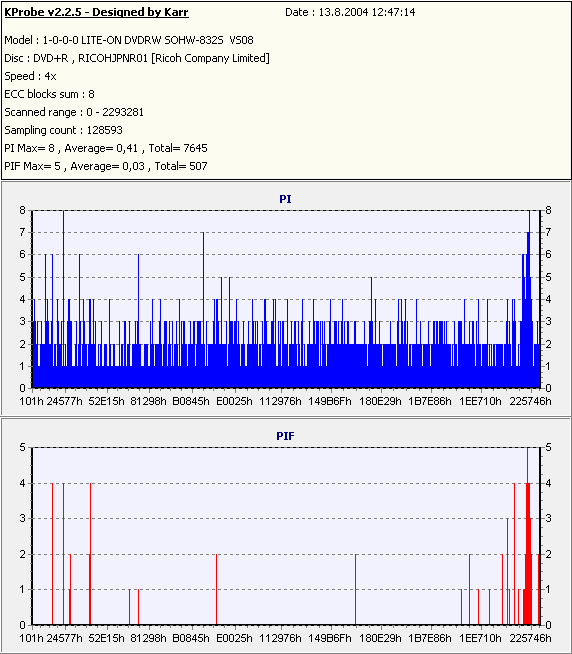Click the PIF chart title

pyautogui.click(x=285, y=436)
